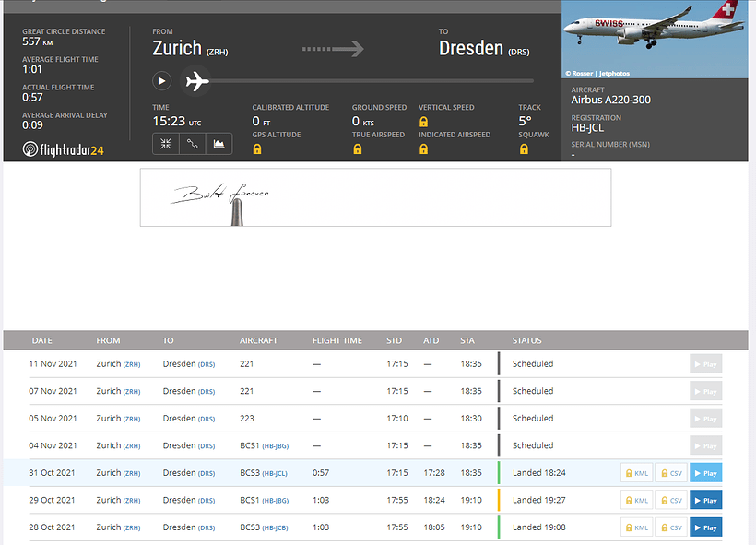756x545 pixels.
Task: Click 'Landed 18:24' status text
Action: (x=539, y=473)
